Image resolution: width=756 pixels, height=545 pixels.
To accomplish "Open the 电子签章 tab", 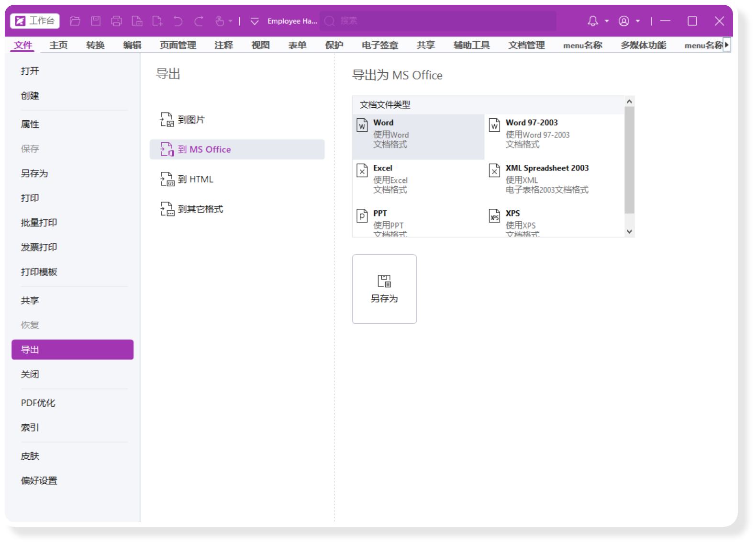I will (380, 45).
